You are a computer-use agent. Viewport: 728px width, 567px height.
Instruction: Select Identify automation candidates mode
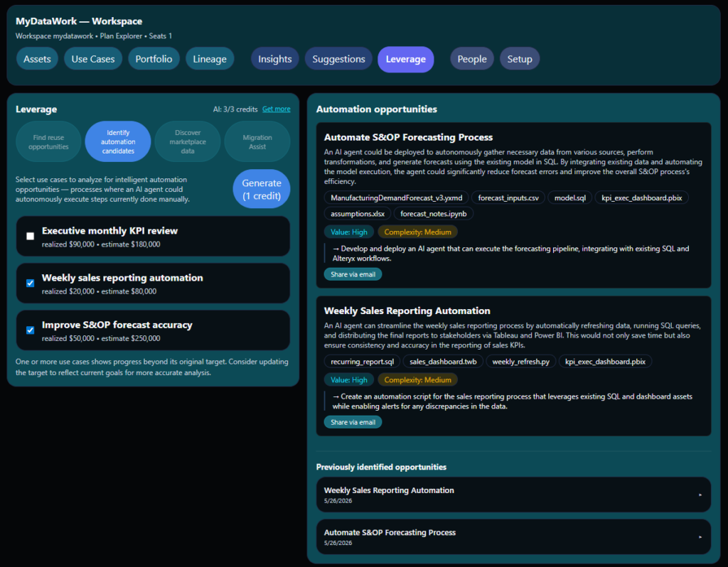118,141
